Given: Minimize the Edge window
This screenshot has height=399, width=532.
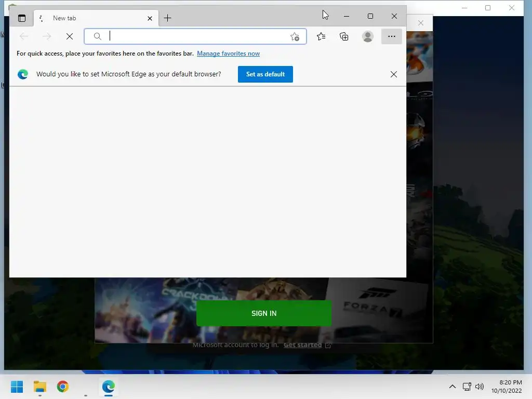Looking at the screenshot, I should pyautogui.click(x=347, y=16).
